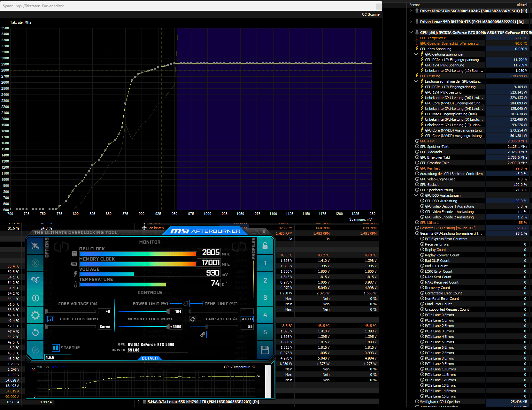Open MSI Kombustor with the K button
Viewport: 532px width, 410px height.
point(35,263)
